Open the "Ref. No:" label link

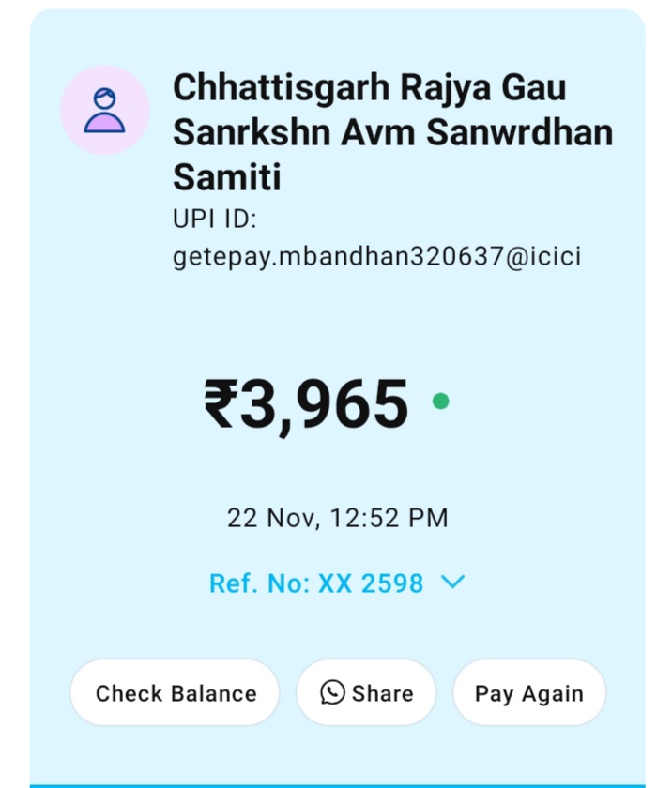260,583
